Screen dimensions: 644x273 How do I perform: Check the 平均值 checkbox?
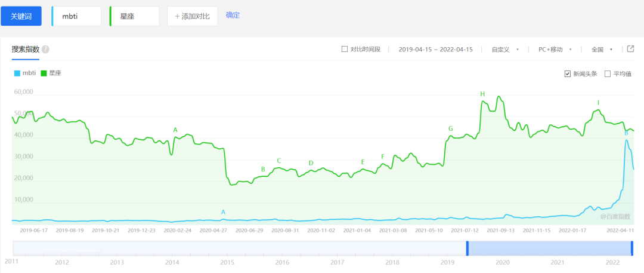[608, 74]
